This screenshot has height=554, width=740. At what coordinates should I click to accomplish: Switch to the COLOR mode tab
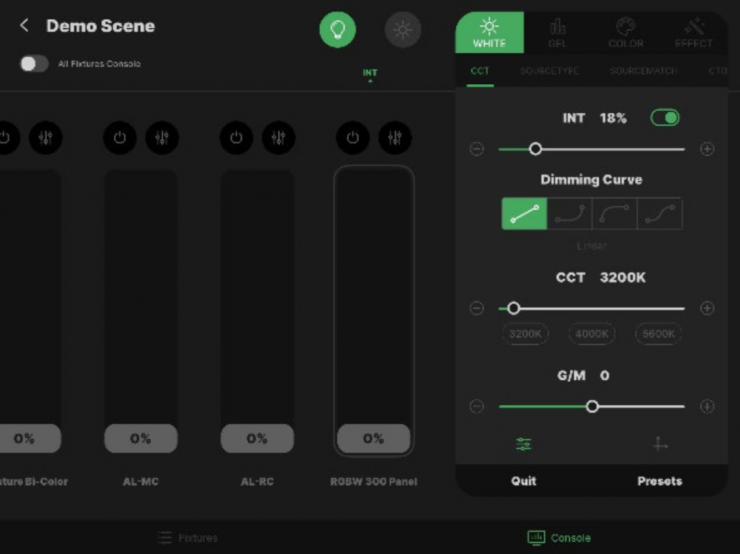pyautogui.click(x=626, y=33)
